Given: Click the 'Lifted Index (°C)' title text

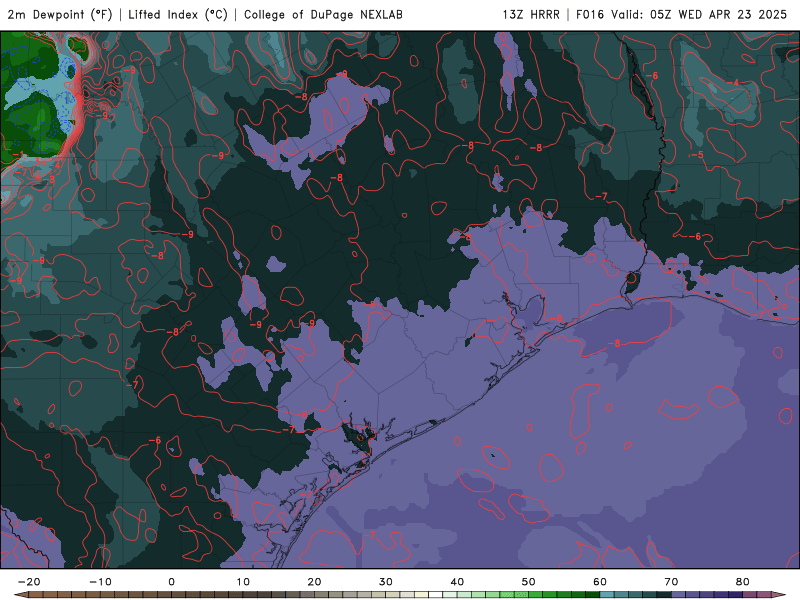Looking at the screenshot, I should [178, 14].
